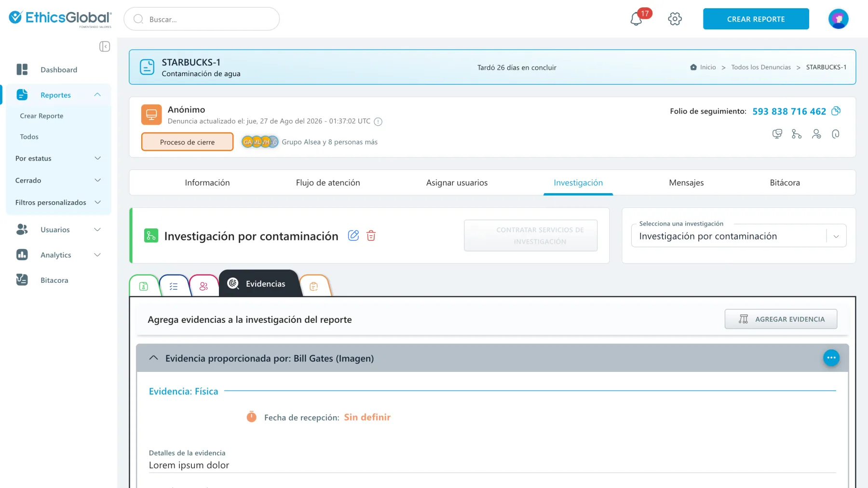Go to Inicio breadcrumb link
Viewport: 868px width, 488px height.
[708, 67]
